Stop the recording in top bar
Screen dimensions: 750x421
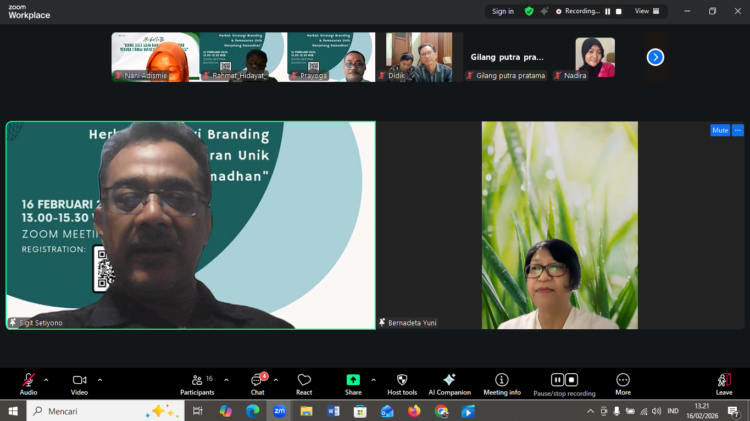click(619, 11)
